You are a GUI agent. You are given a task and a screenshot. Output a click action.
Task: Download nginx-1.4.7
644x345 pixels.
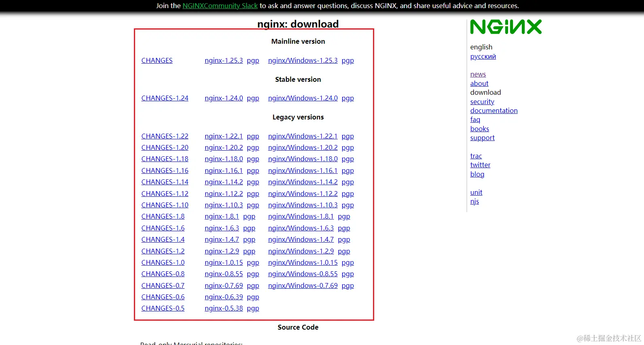222,239
